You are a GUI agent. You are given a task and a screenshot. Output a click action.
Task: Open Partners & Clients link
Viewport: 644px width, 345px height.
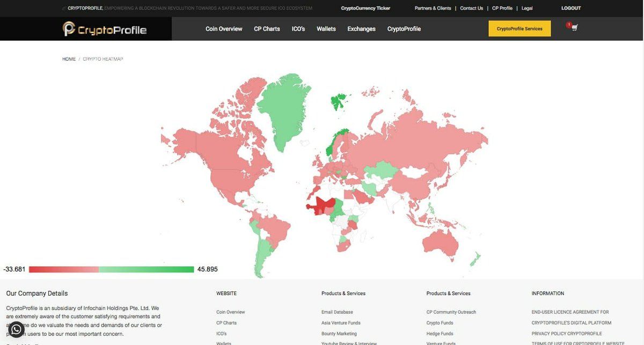[433, 9]
